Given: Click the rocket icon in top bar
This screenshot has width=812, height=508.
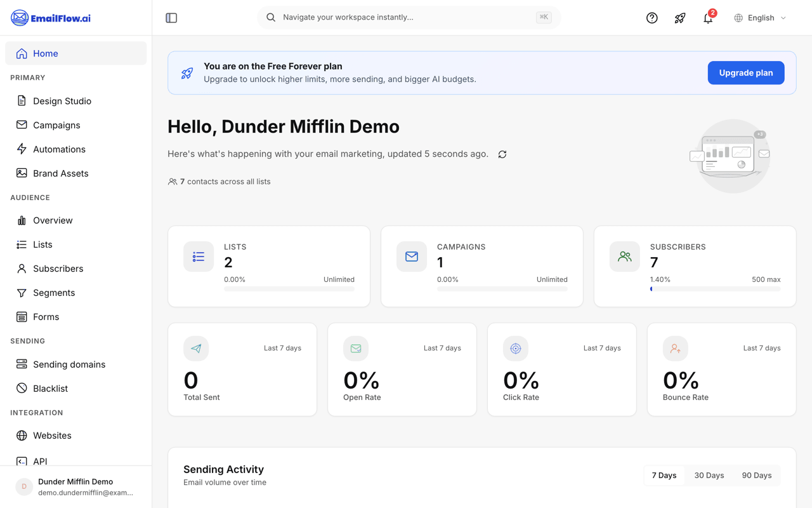Looking at the screenshot, I should click(680, 18).
